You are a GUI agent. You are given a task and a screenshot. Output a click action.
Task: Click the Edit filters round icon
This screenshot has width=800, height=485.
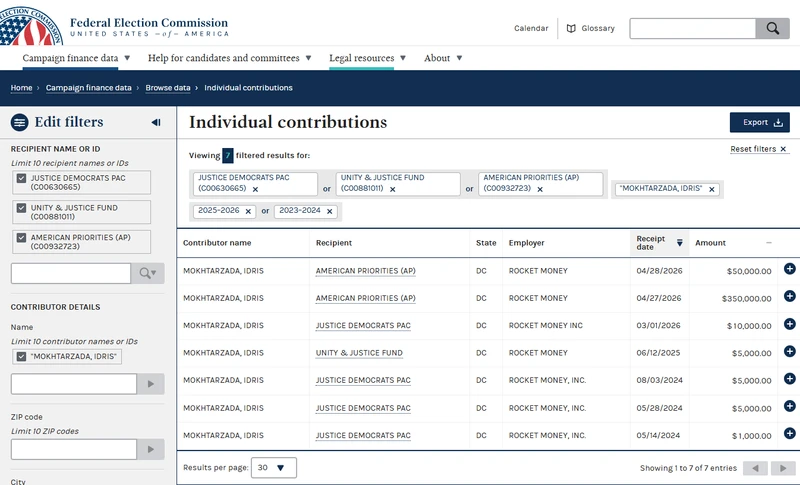pos(19,122)
